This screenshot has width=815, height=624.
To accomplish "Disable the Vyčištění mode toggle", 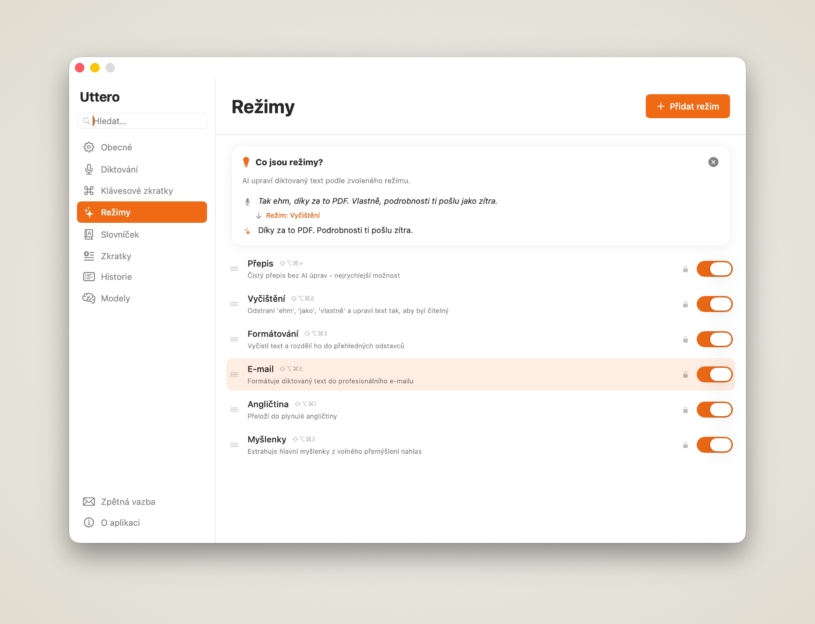I will pos(714,304).
